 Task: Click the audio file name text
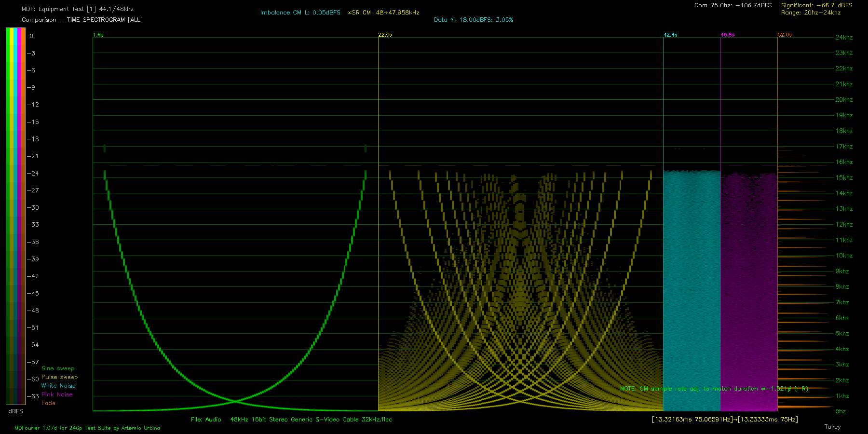pyautogui.click(x=291, y=420)
